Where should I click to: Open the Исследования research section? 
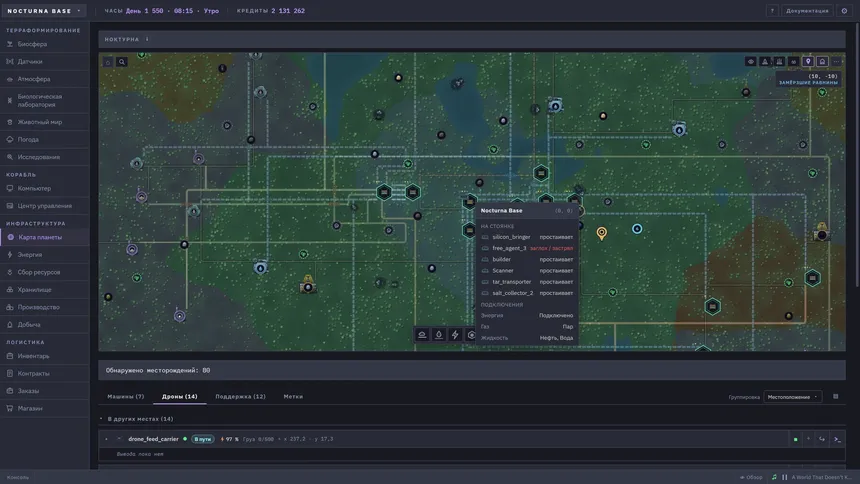44,157
